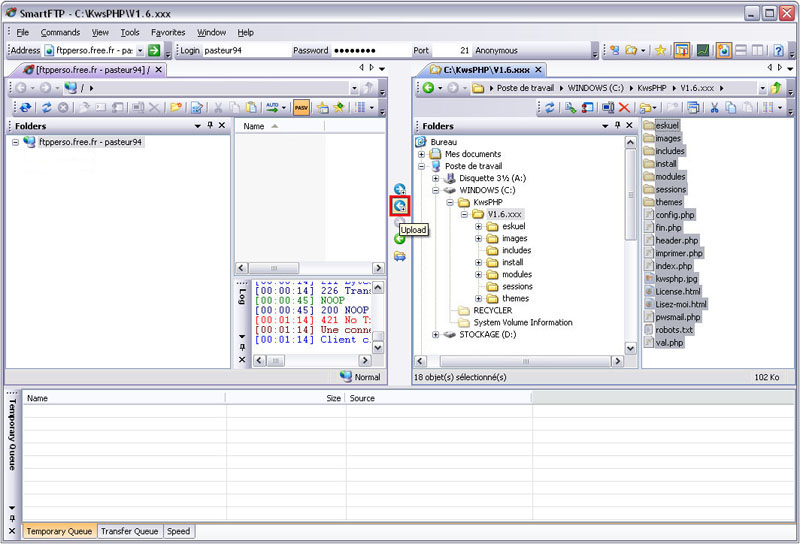Click the green arrow icon below Upload

click(399, 239)
